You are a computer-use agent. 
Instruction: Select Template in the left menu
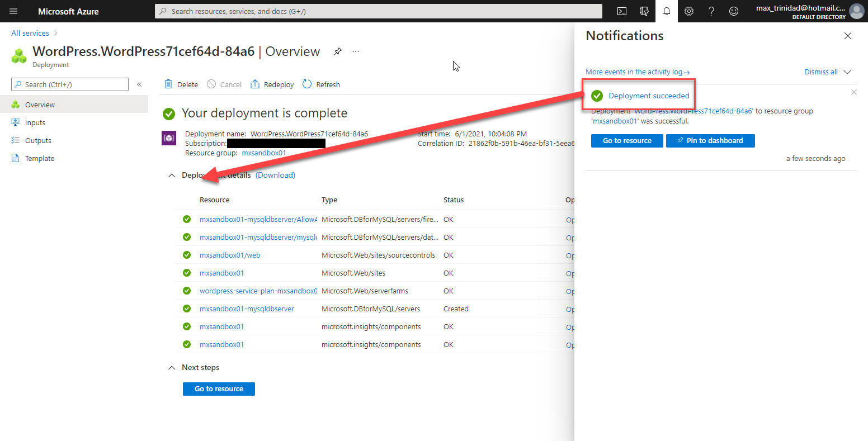(74, 158)
